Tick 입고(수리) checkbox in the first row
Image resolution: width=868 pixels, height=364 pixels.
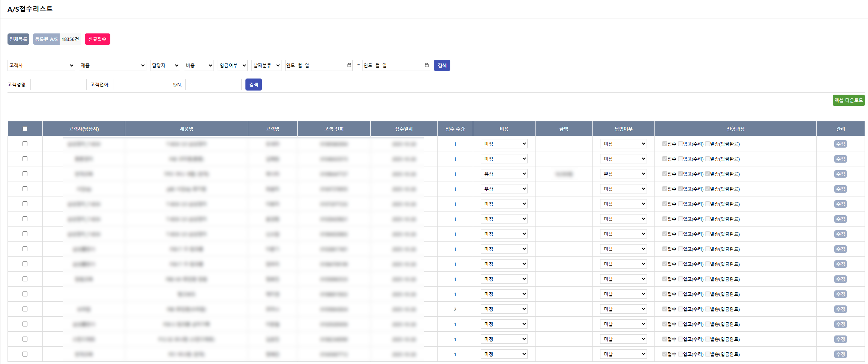[680, 144]
